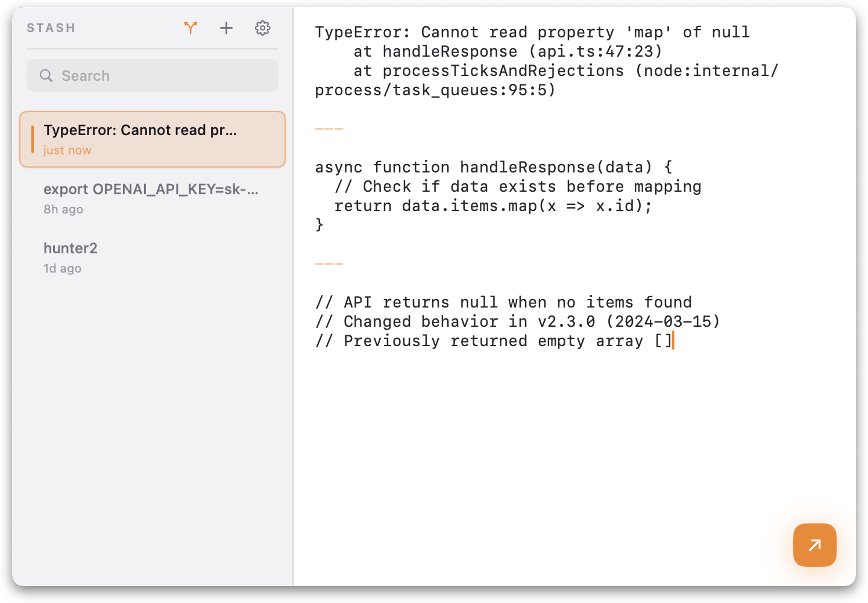
Task: Open settings via the gear icon
Action: pos(262,28)
